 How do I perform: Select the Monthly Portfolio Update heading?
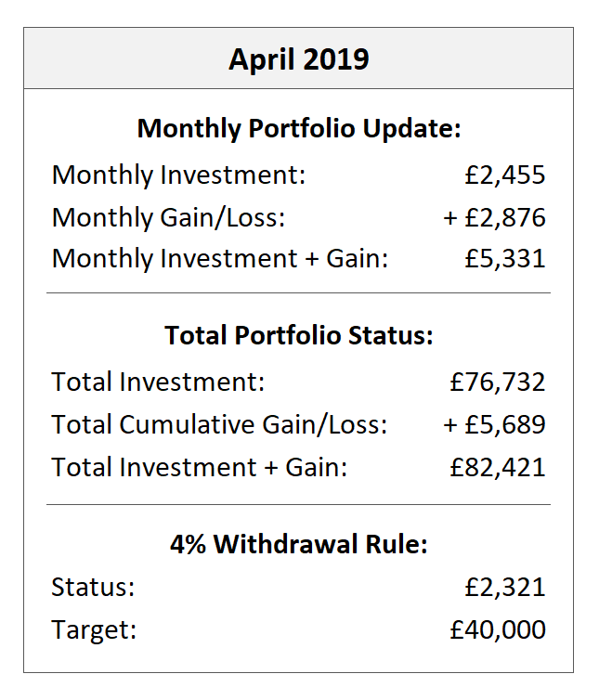point(298,128)
